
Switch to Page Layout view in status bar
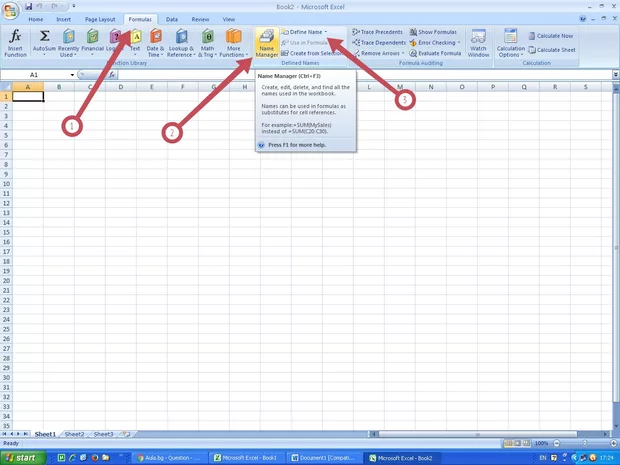pos(518,443)
